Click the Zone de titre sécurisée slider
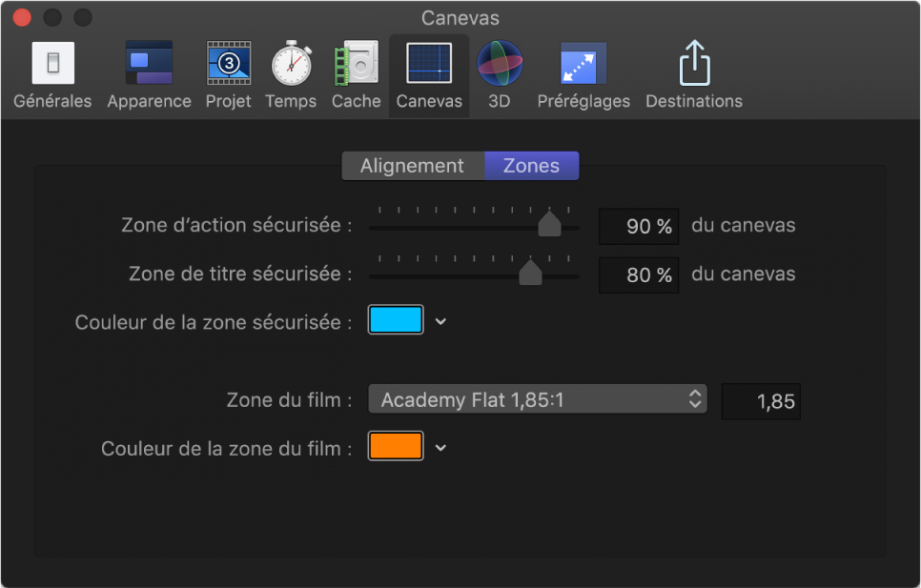This screenshot has height=588, width=921. pyautogui.click(x=531, y=273)
